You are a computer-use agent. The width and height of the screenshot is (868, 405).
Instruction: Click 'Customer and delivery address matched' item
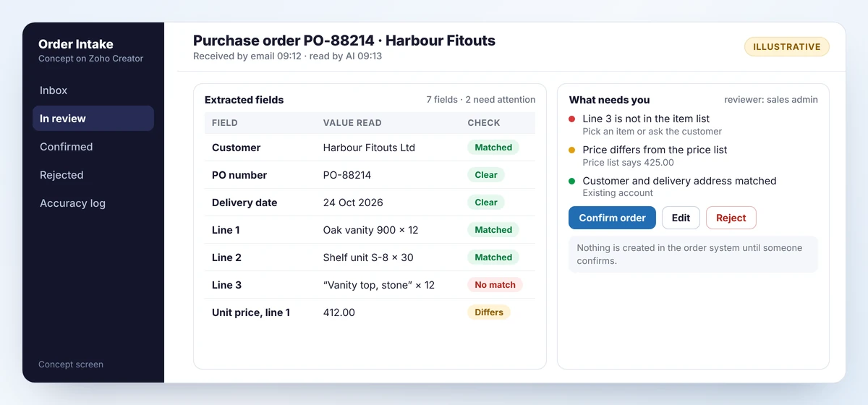[679, 181]
